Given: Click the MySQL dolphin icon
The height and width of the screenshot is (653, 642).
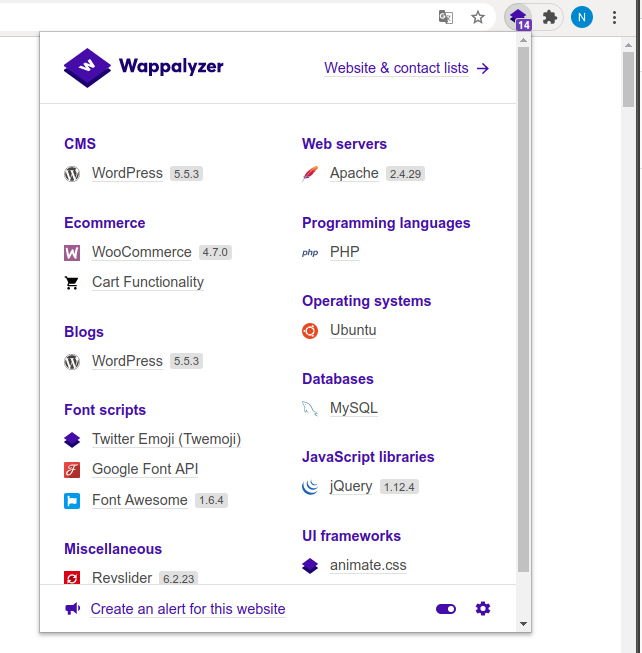Looking at the screenshot, I should [x=310, y=409].
